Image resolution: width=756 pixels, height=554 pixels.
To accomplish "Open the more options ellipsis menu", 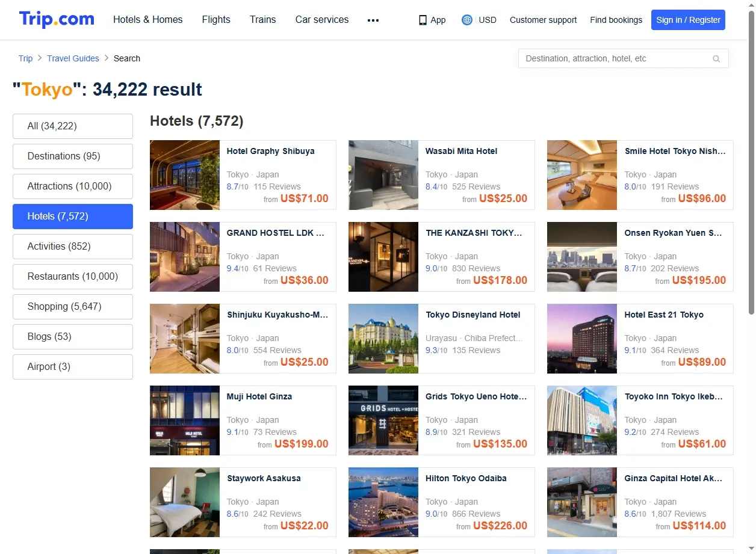I will point(373,20).
